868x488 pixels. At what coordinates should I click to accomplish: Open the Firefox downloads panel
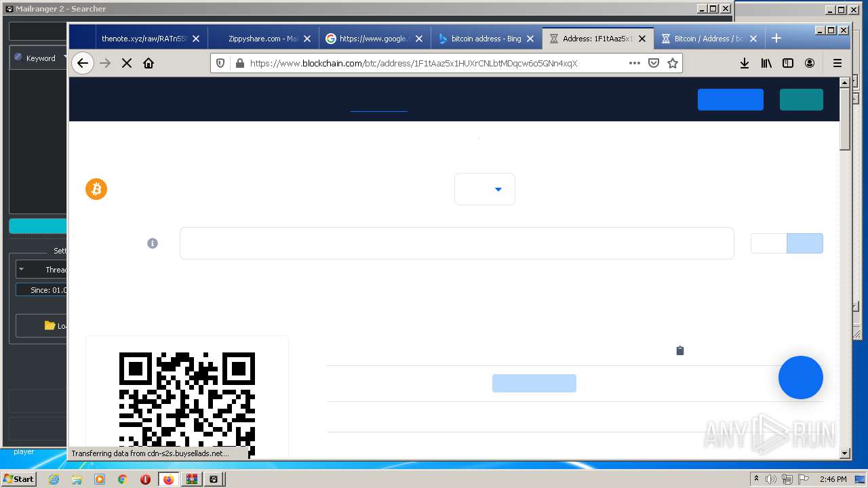coord(744,63)
